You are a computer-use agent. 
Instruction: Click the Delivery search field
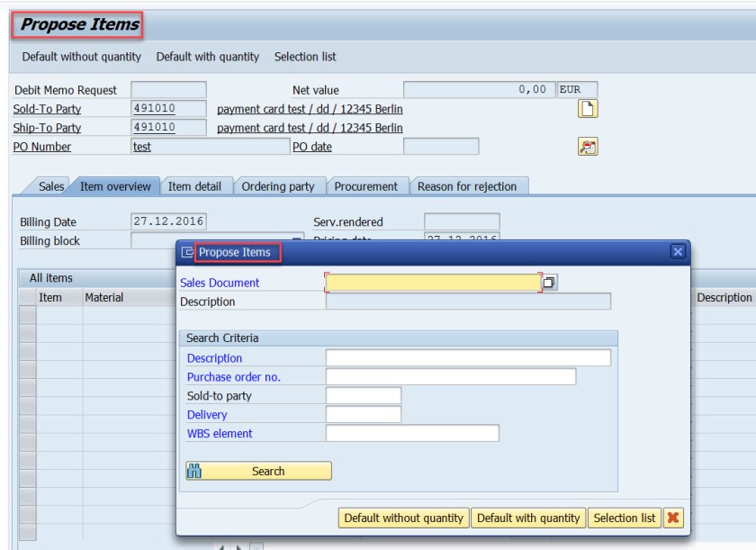pyautogui.click(x=364, y=415)
